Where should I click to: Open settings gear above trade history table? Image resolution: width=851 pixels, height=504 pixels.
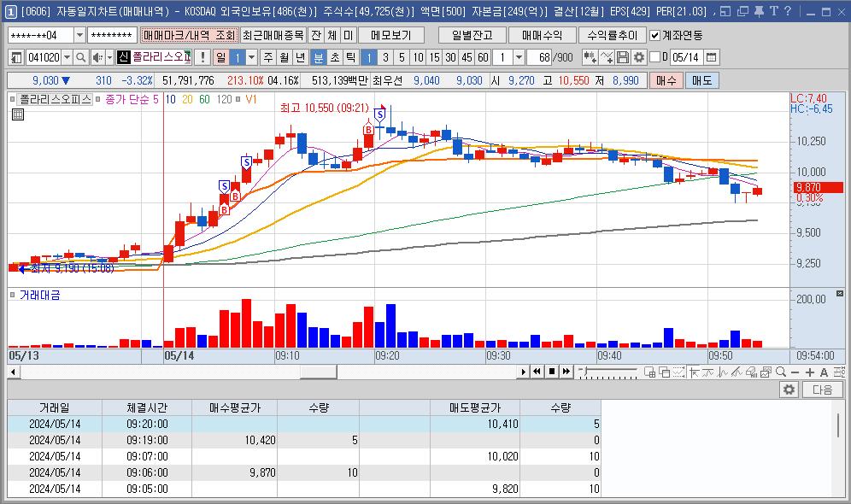click(788, 390)
